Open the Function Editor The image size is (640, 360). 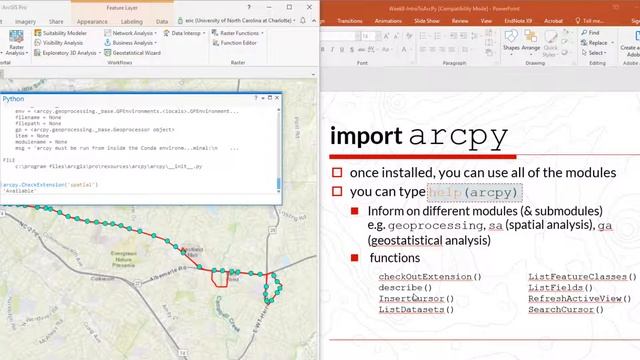pyautogui.click(x=234, y=43)
